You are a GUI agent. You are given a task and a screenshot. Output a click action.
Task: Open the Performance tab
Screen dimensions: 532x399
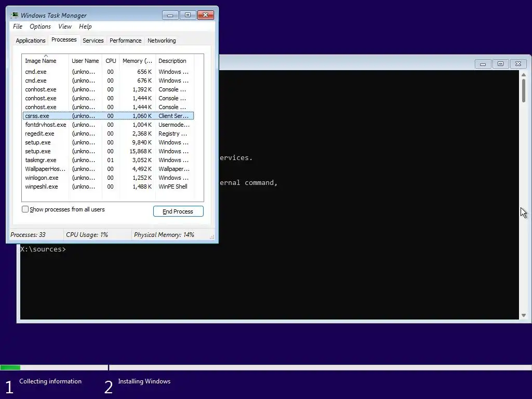[x=125, y=41]
